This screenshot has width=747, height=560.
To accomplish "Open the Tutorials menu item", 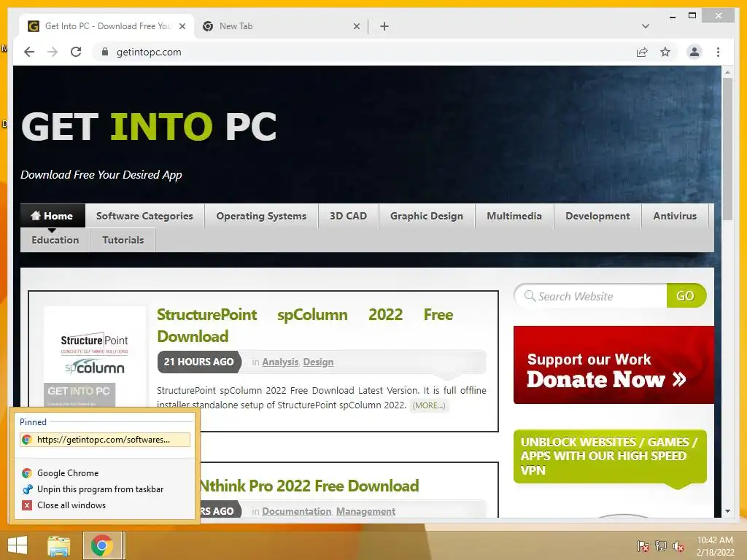I will [123, 240].
